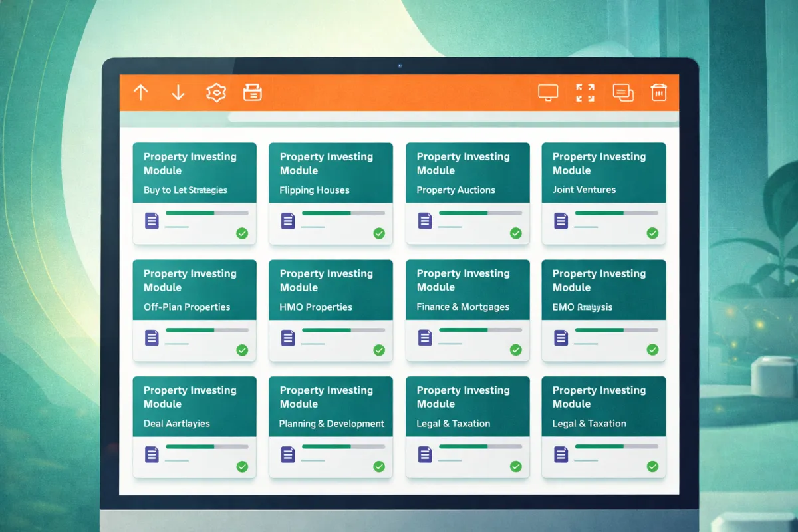Click the monitor display icon in toolbar
Viewport: 798px width, 532px height.
pos(548,92)
